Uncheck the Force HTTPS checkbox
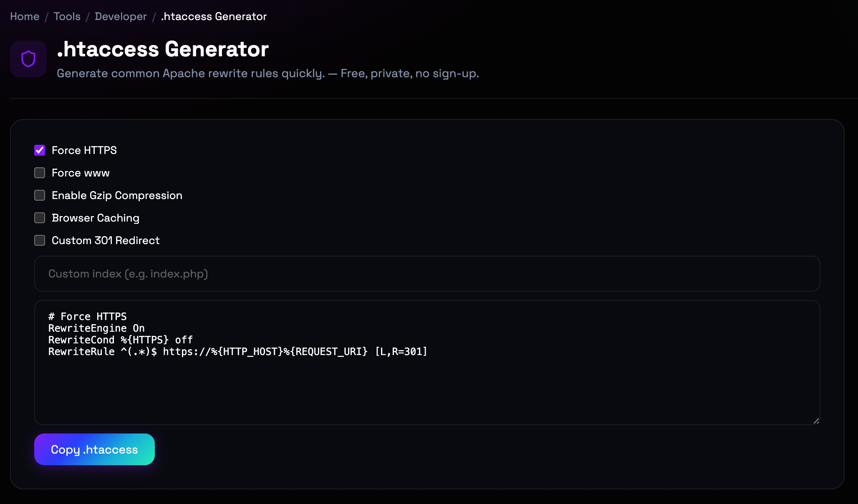 point(40,150)
